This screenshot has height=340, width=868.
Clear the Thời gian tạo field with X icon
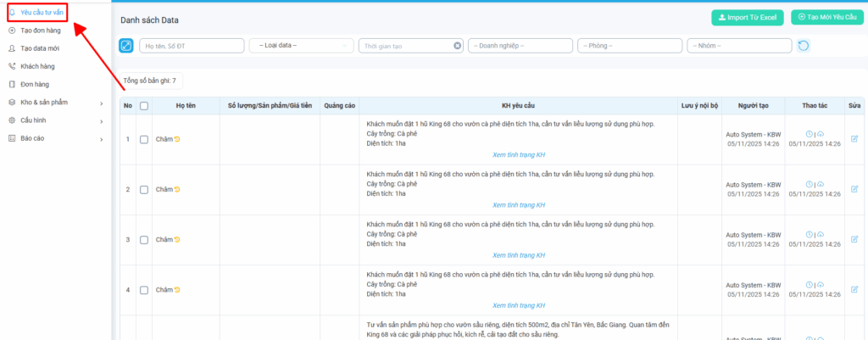tap(458, 46)
